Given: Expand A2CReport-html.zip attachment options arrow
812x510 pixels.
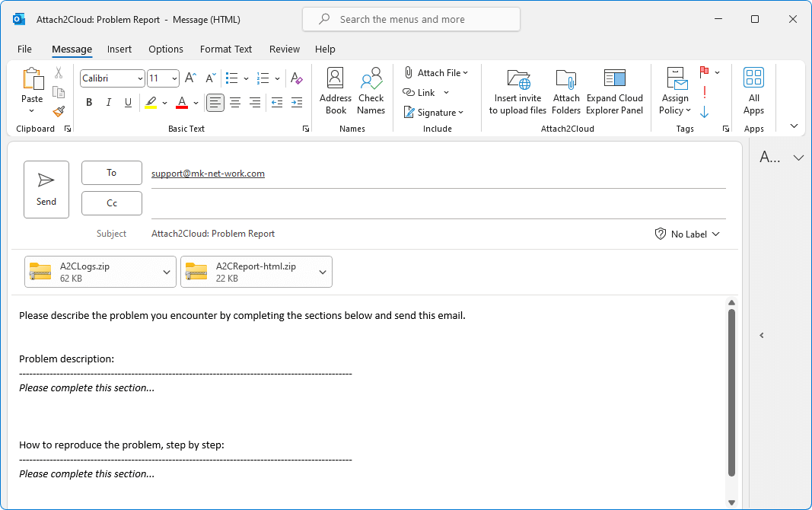Looking at the screenshot, I should [323, 272].
